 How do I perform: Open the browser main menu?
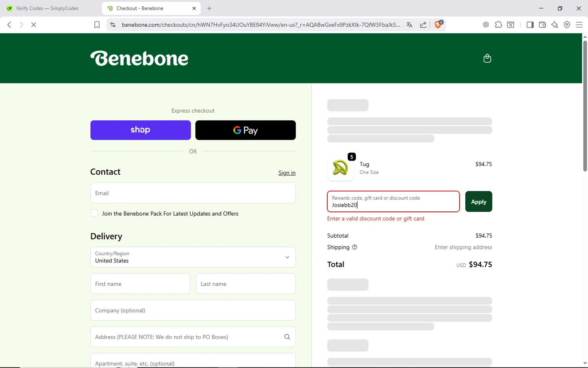(579, 25)
